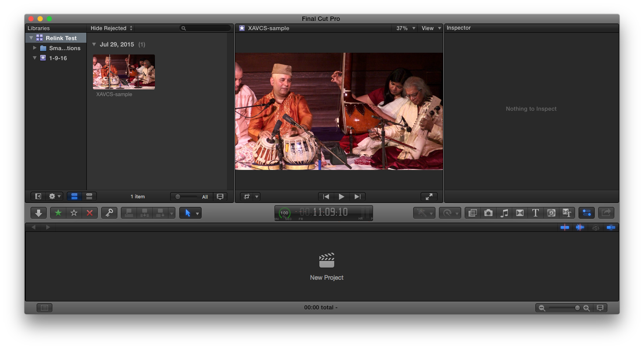The height and width of the screenshot is (349, 644).
Task: Expand the Sma...tions folder
Action: [x=35, y=48]
